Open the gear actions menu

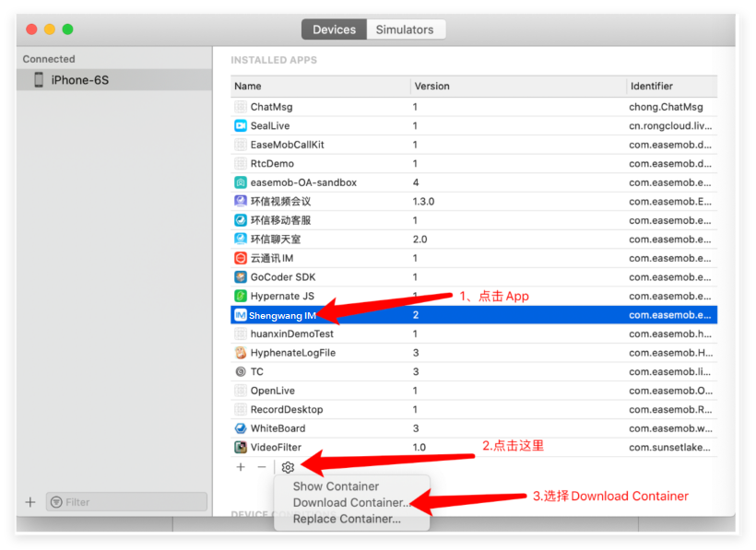pyautogui.click(x=288, y=467)
